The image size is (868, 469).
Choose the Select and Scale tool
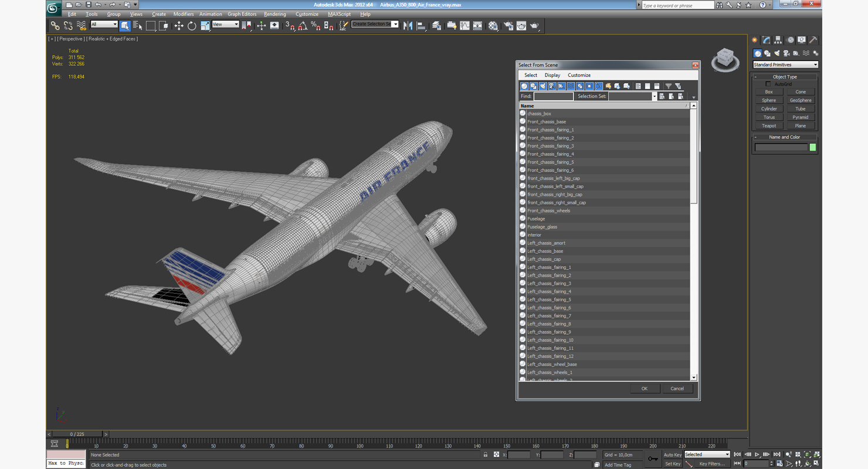[x=205, y=25]
